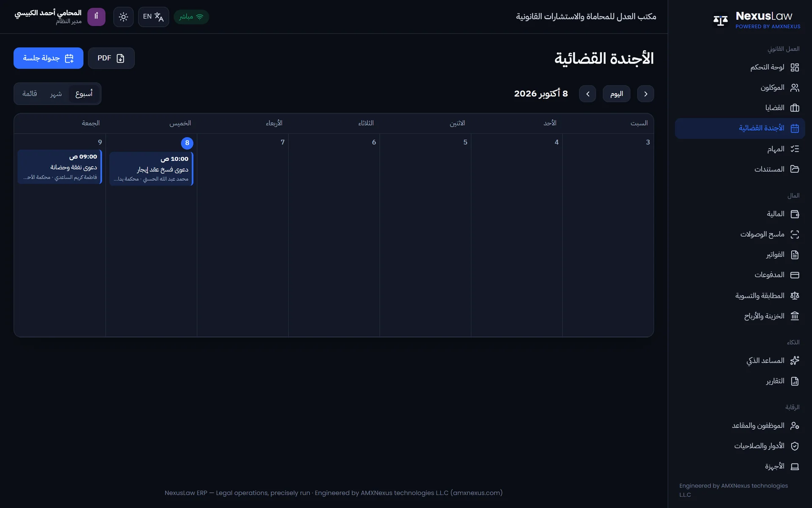Open the 10:00 ص lease termination hearing event
The image size is (812, 508).
coord(151,168)
